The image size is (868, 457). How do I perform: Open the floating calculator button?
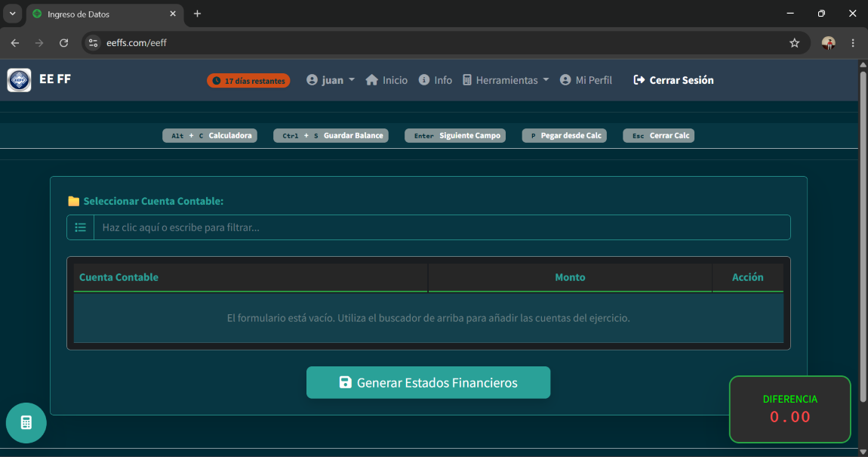[26, 423]
